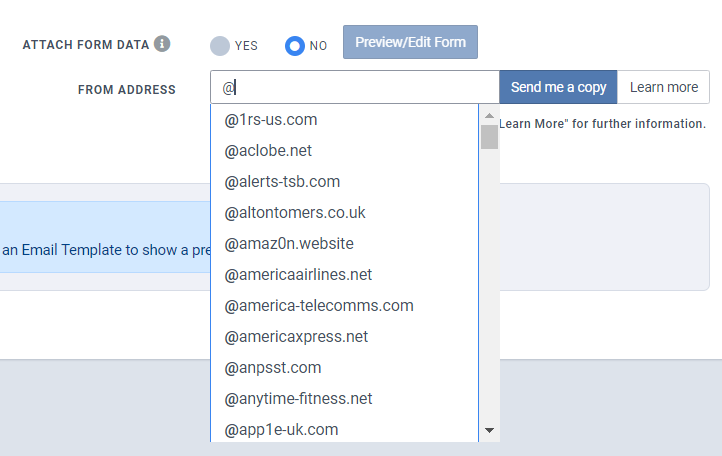
Task: Choose @anytime-fitness.net from suggestions
Action: pyautogui.click(x=344, y=398)
